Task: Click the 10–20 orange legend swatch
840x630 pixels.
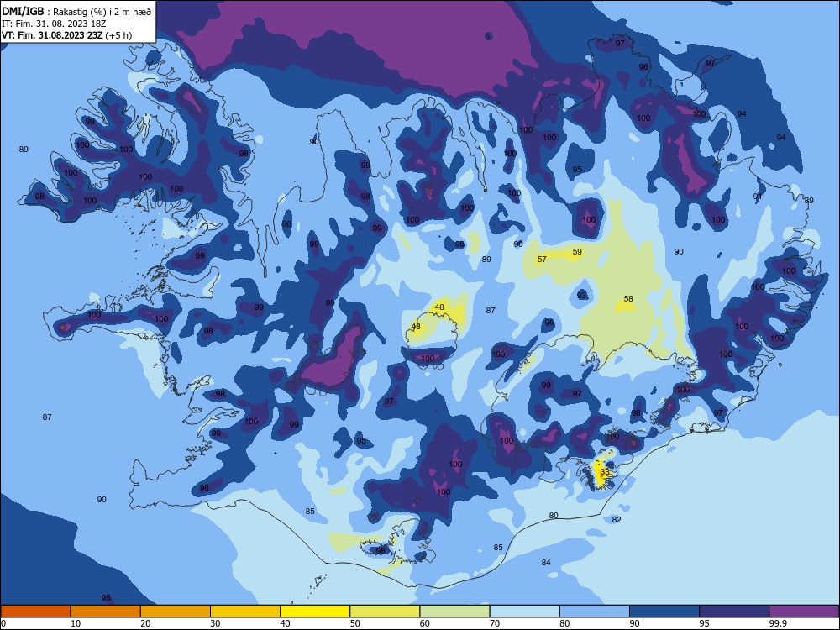Action: [106, 612]
